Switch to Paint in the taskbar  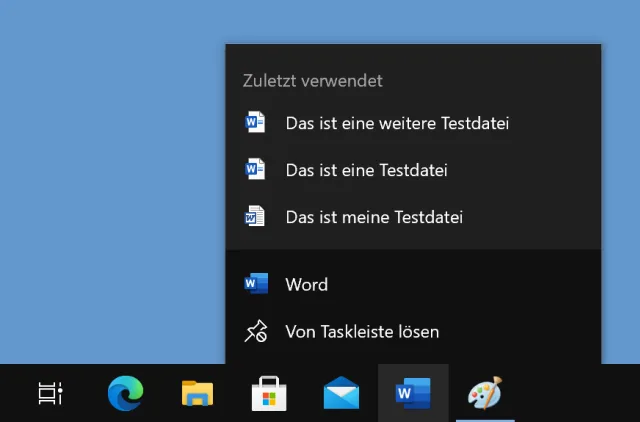(x=485, y=393)
